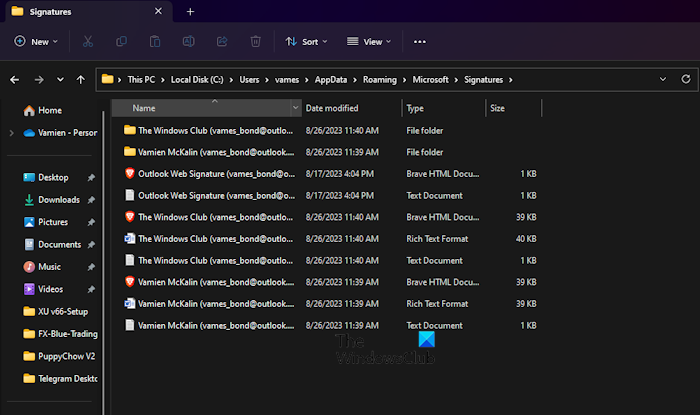This screenshot has width=700, height=415.
Task: Sort by Date modified column header
Action: 334,108
